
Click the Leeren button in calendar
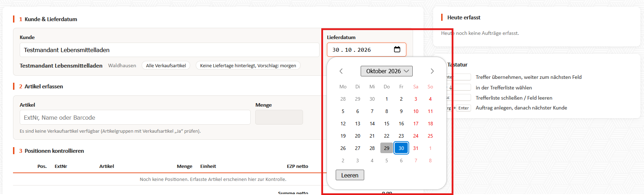350,175
